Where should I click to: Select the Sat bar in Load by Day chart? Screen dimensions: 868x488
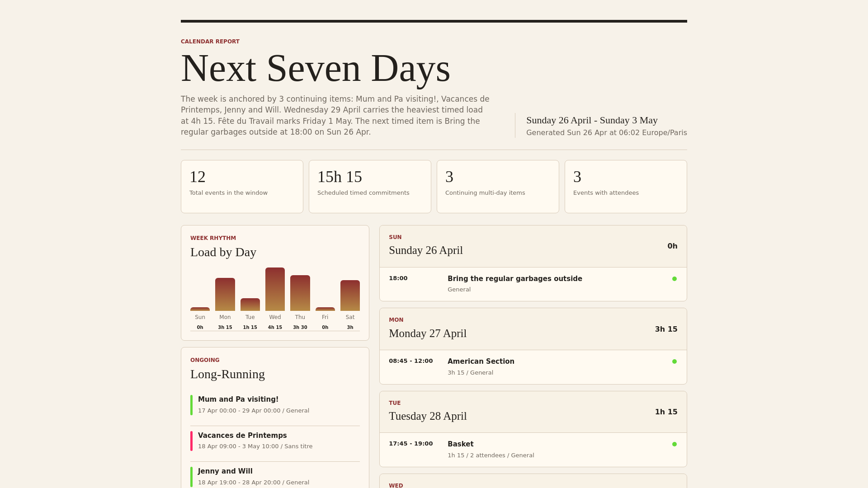350,296
